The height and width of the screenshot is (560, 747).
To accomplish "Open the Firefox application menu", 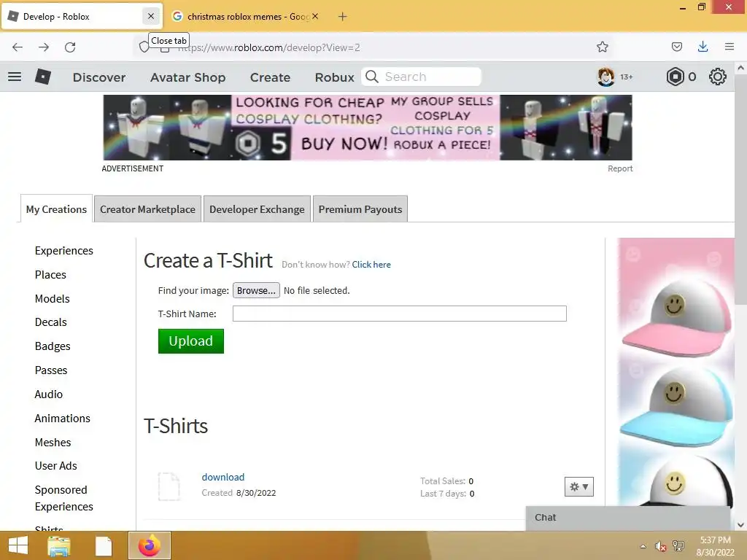I will pos(729,47).
